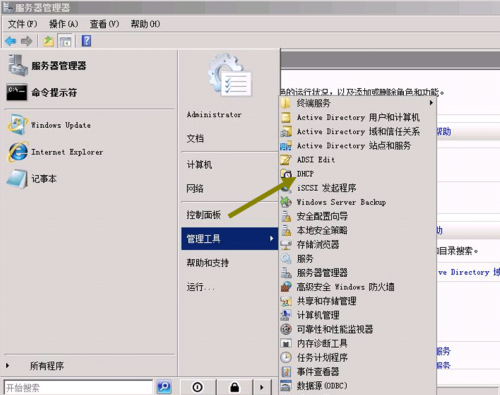The height and width of the screenshot is (395, 500).
Task: Click the power button icon
Action: pos(198,387)
